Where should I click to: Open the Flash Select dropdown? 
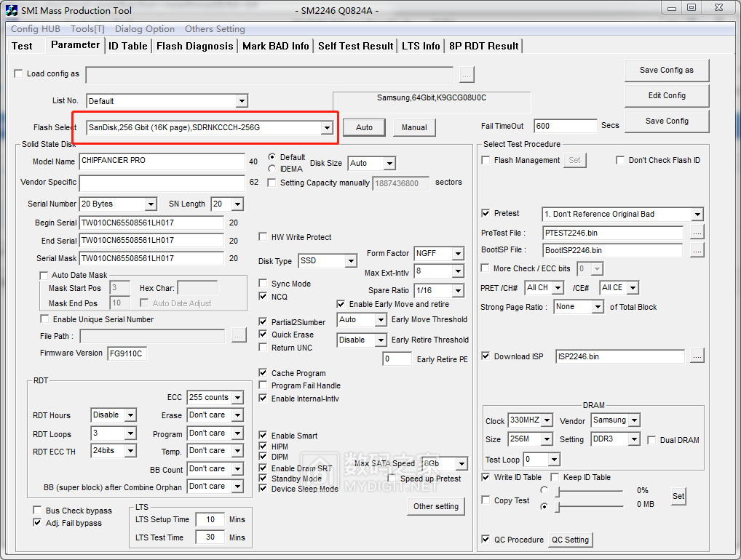click(x=326, y=128)
